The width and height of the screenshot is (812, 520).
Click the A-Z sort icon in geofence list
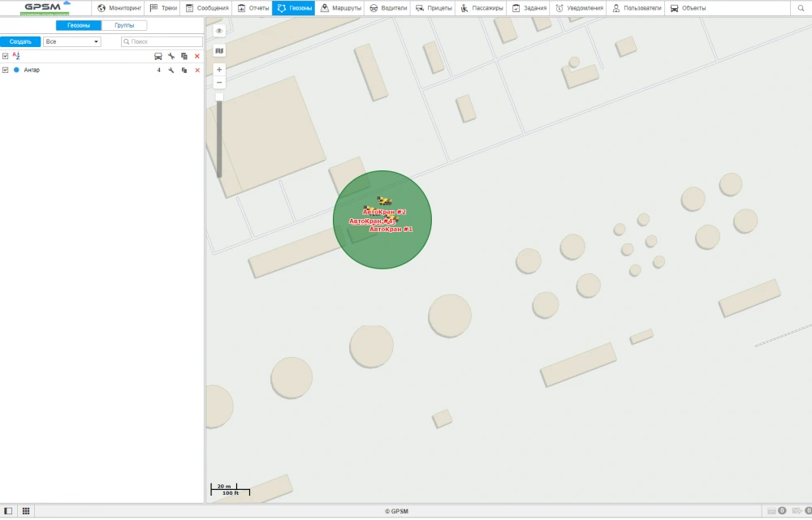16,56
